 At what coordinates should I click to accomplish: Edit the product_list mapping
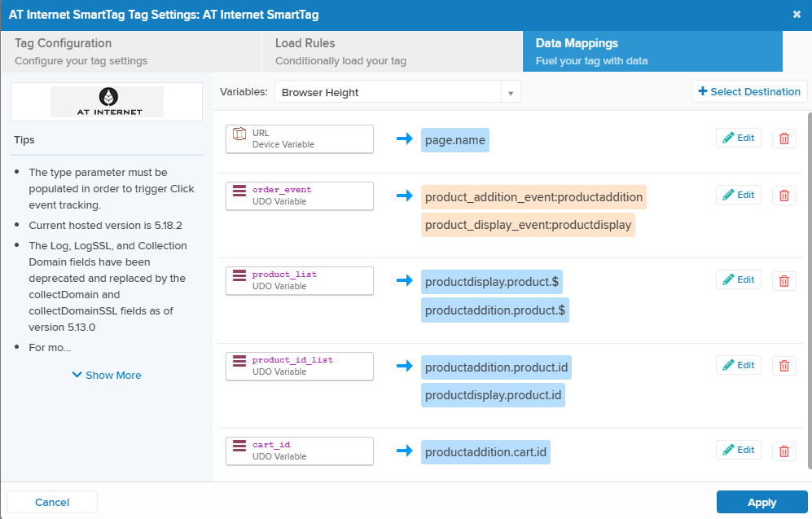pos(739,280)
